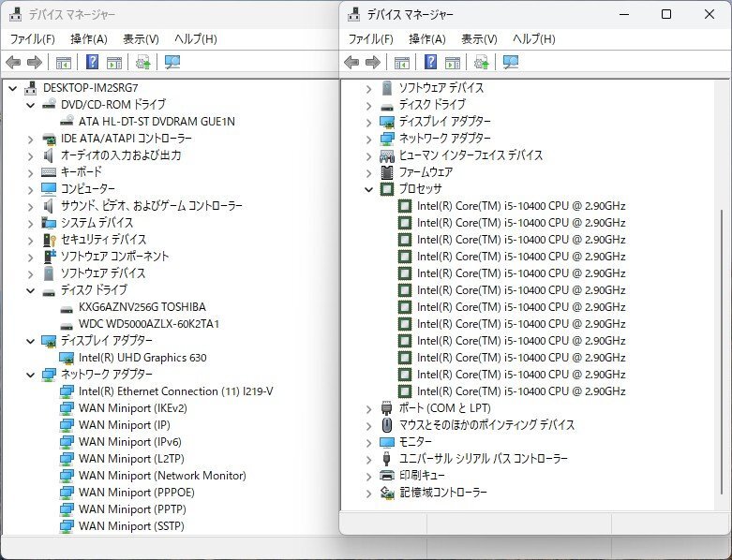Select KXG6AZNV256G TOSHIBA disk
Image resolution: width=732 pixels, height=560 pixels.
142,307
